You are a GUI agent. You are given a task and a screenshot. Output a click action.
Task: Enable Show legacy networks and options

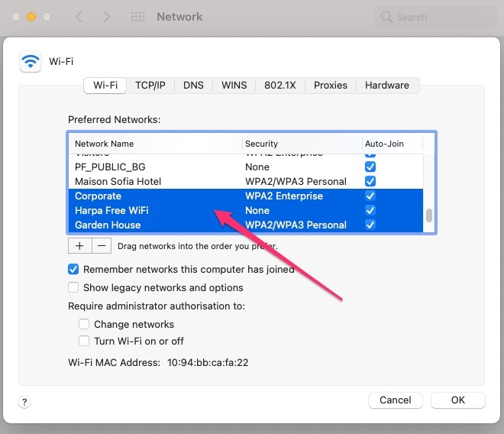tap(73, 287)
